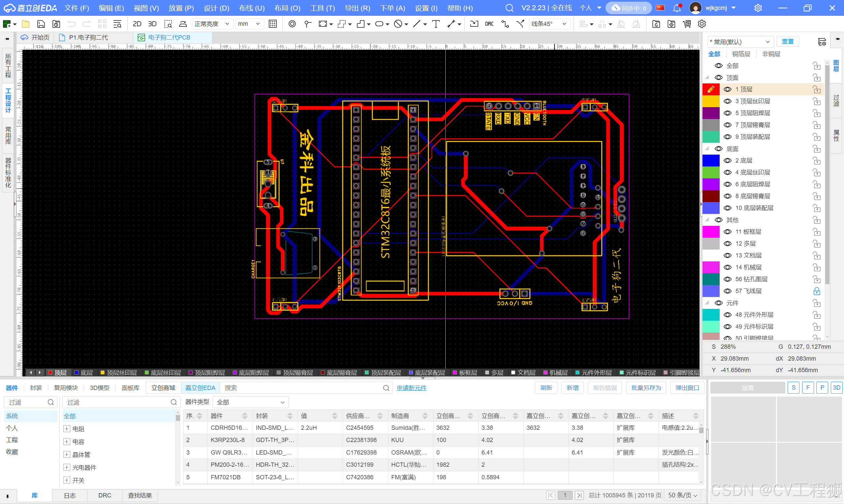The image size is (844, 504).
Task: Open the 文件 (F) menu
Action: pyautogui.click(x=77, y=8)
